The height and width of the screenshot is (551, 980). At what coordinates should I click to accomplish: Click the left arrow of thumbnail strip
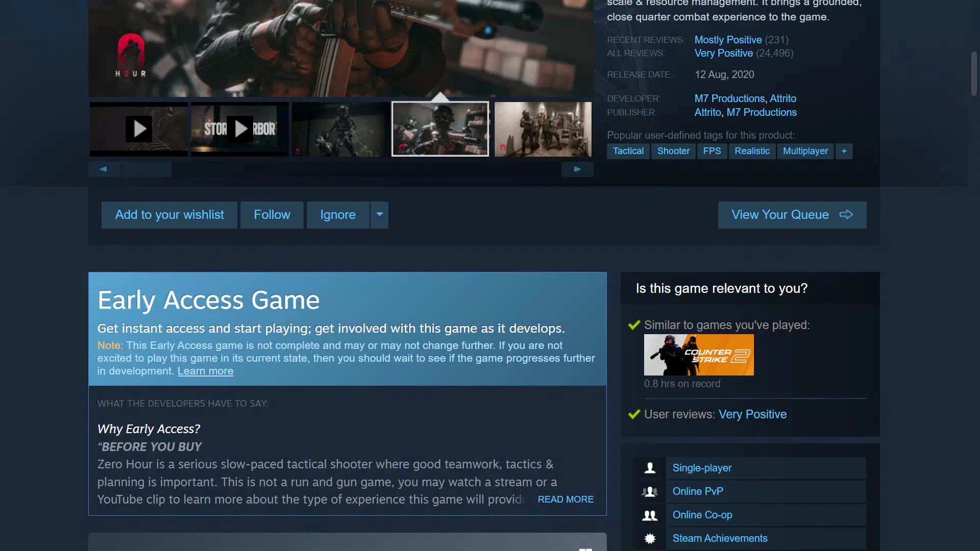pos(104,169)
